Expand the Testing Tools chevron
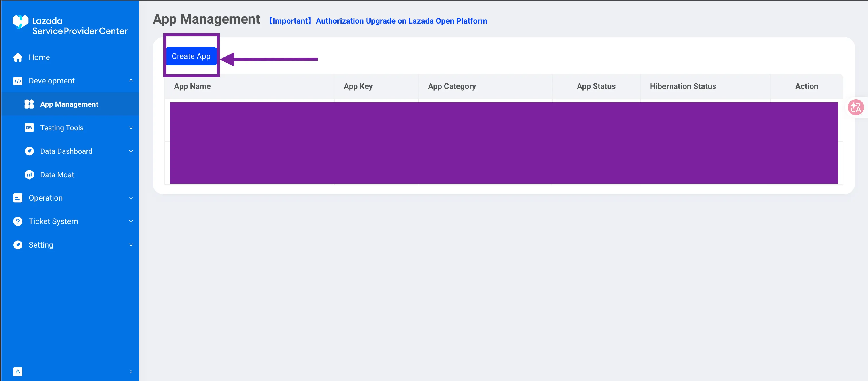868x381 pixels. pyautogui.click(x=131, y=128)
